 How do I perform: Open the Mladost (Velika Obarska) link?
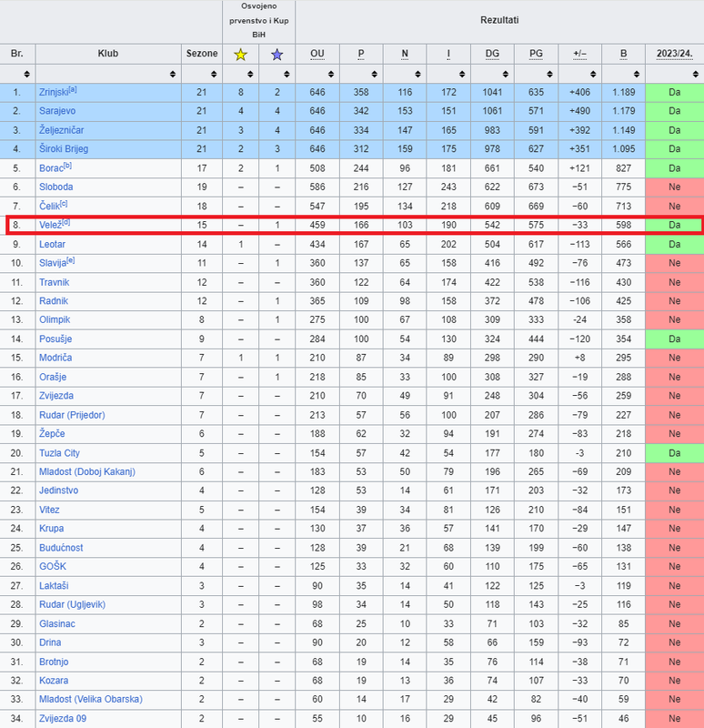point(91,699)
